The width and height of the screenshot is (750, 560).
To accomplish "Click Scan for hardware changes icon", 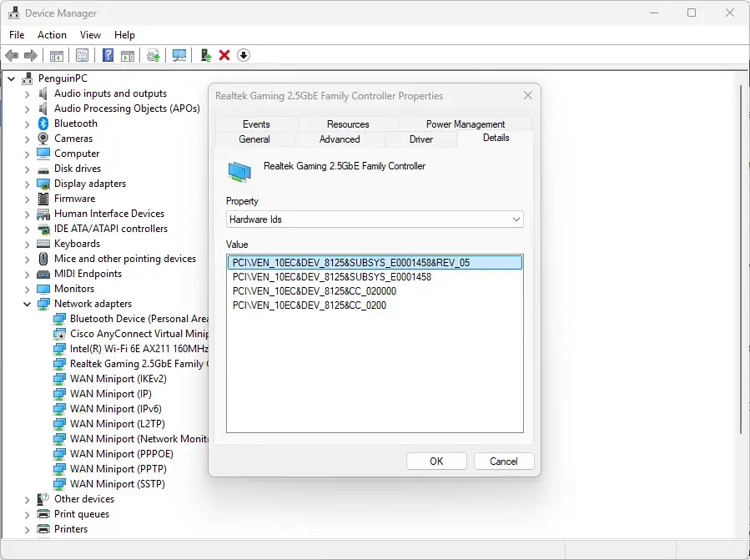I will pos(179,56).
